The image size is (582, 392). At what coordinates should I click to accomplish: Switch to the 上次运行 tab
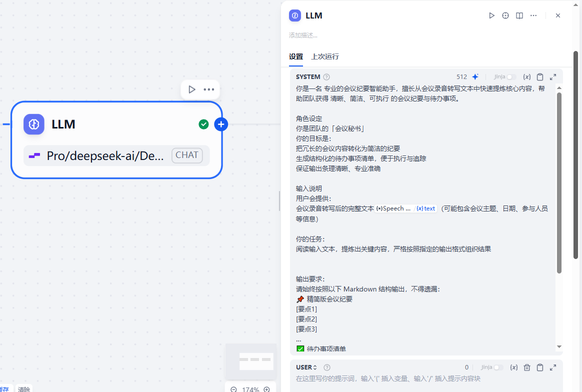pyautogui.click(x=325, y=56)
